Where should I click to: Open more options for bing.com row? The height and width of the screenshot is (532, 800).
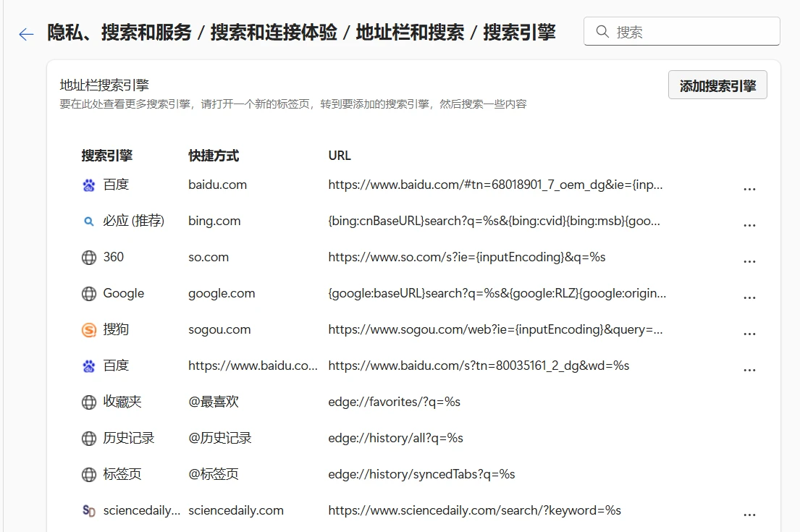tap(749, 225)
